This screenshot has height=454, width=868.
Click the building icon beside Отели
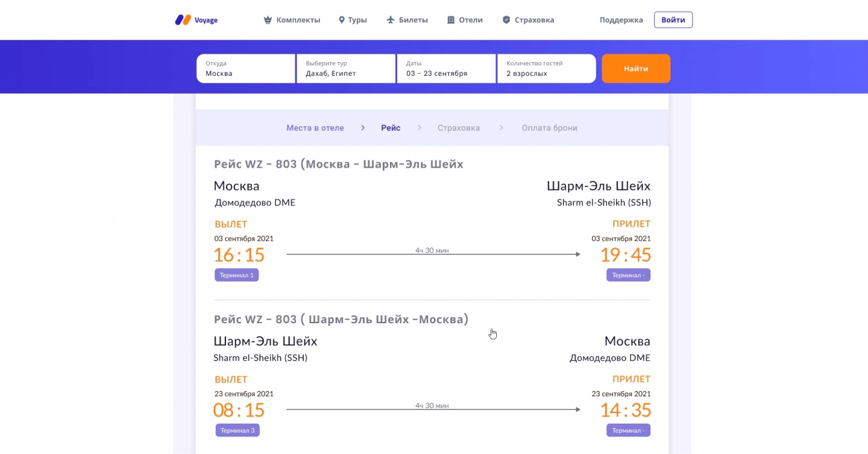451,20
